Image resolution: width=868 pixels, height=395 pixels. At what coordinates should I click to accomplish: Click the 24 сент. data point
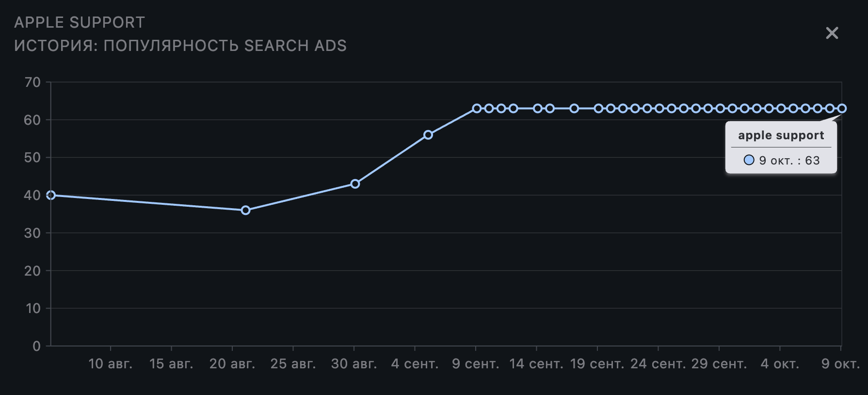tap(659, 109)
